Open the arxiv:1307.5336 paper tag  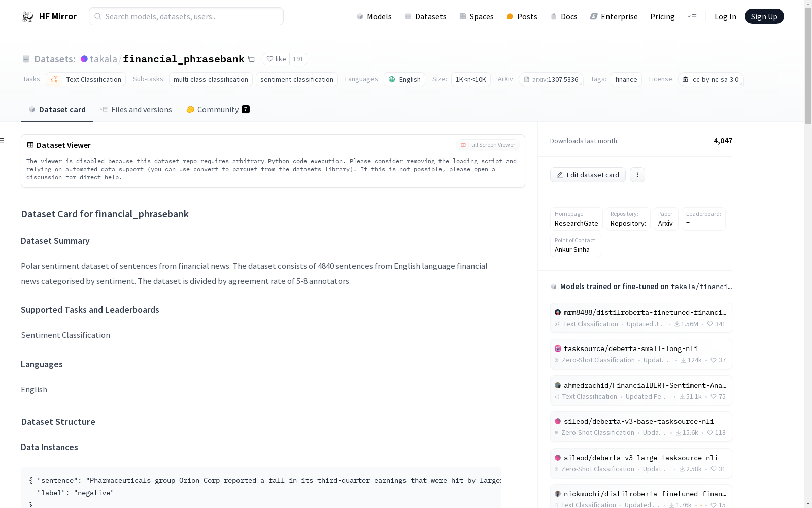[551, 80]
